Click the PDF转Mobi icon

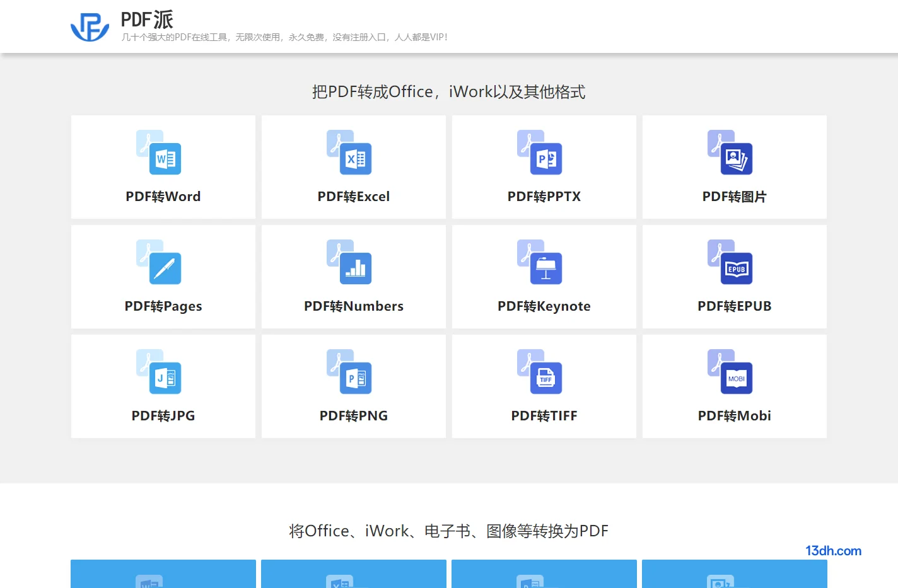pos(730,372)
